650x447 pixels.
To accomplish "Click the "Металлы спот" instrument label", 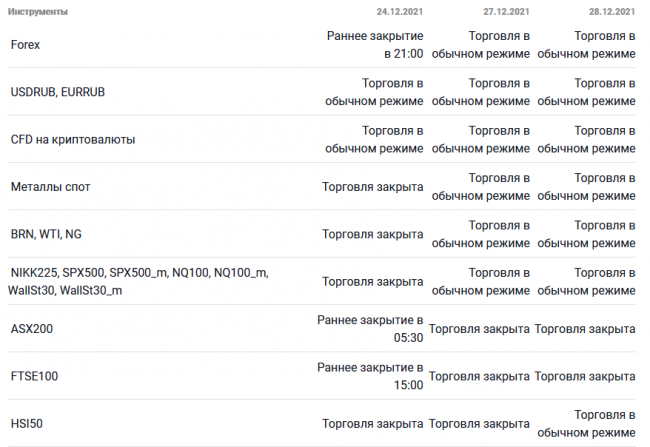I will pos(50,187).
